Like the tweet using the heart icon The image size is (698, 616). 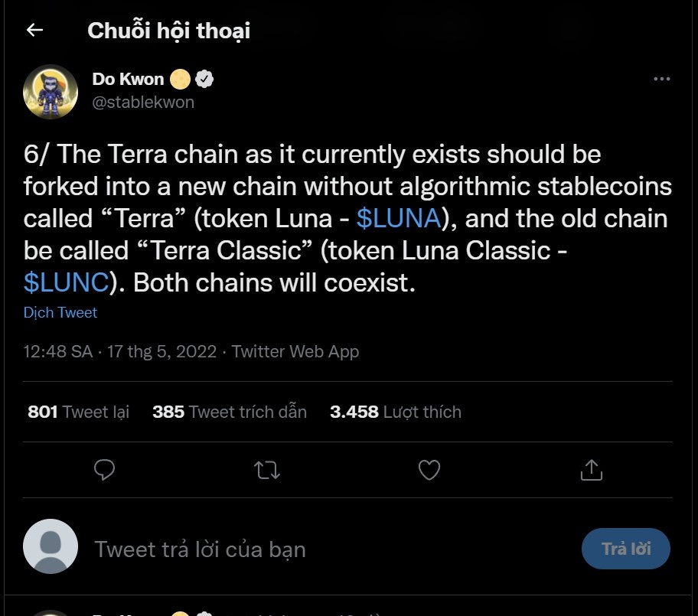(429, 471)
